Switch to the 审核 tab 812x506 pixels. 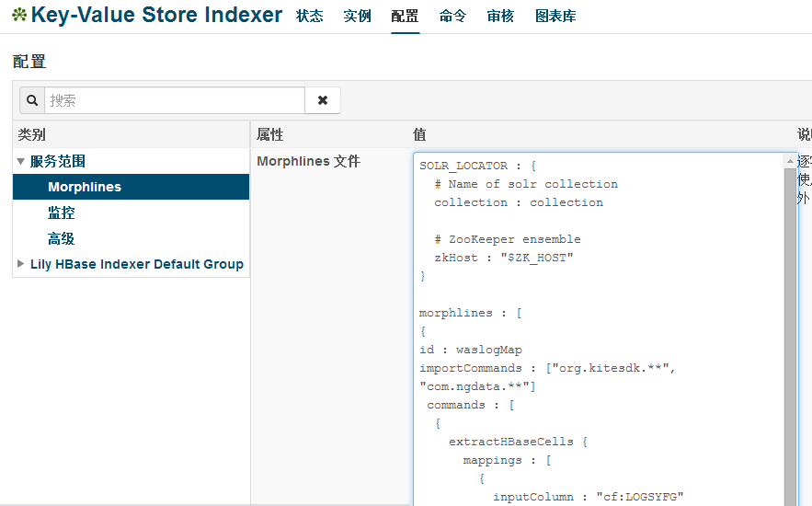coord(500,16)
